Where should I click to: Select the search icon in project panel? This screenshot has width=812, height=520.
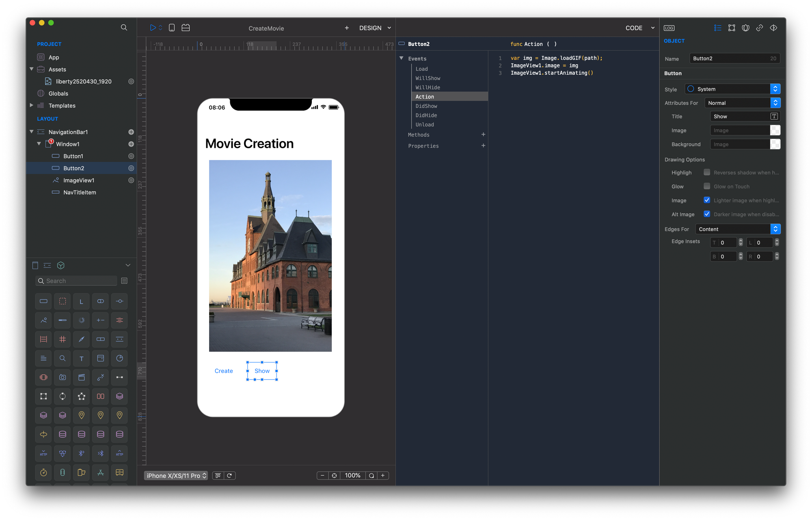point(123,27)
